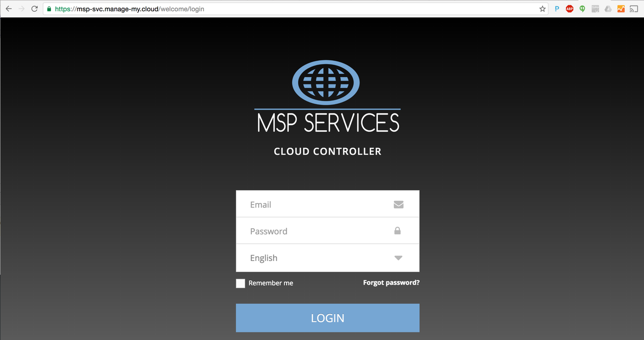Open the Google Cast icon
644x340 pixels.
click(x=634, y=9)
